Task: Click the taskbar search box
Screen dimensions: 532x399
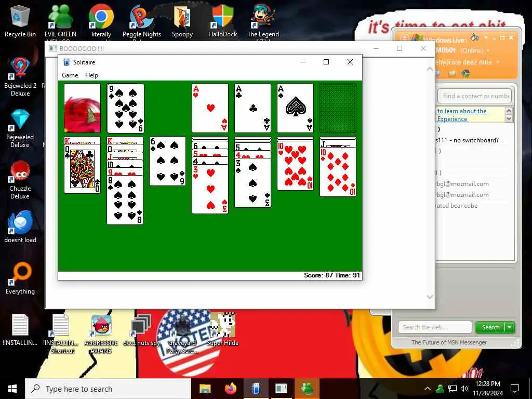Action: [x=108, y=389]
